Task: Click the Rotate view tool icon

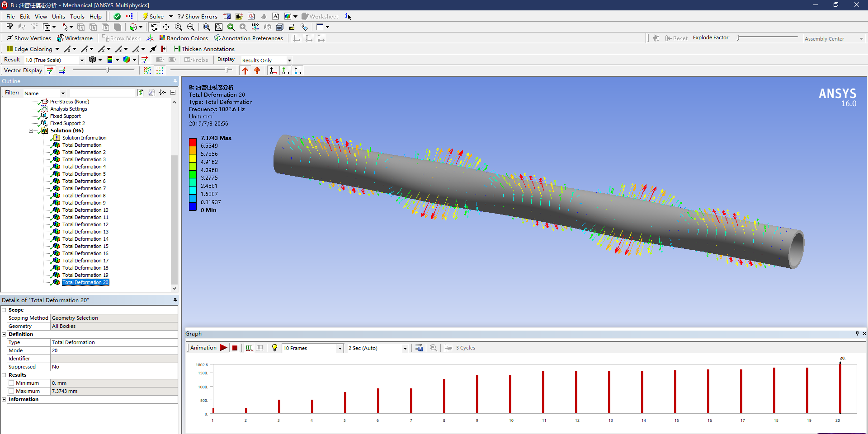Action: coord(154,27)
